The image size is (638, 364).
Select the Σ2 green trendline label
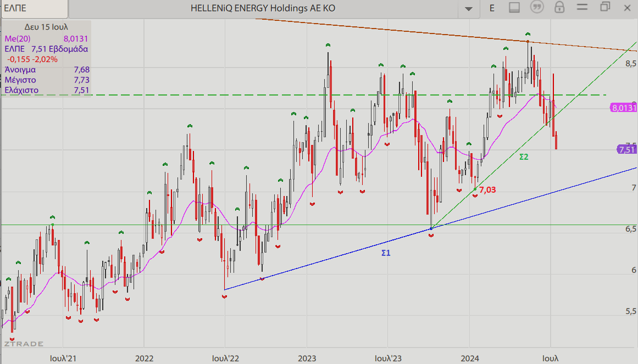[x=524, y=157]
